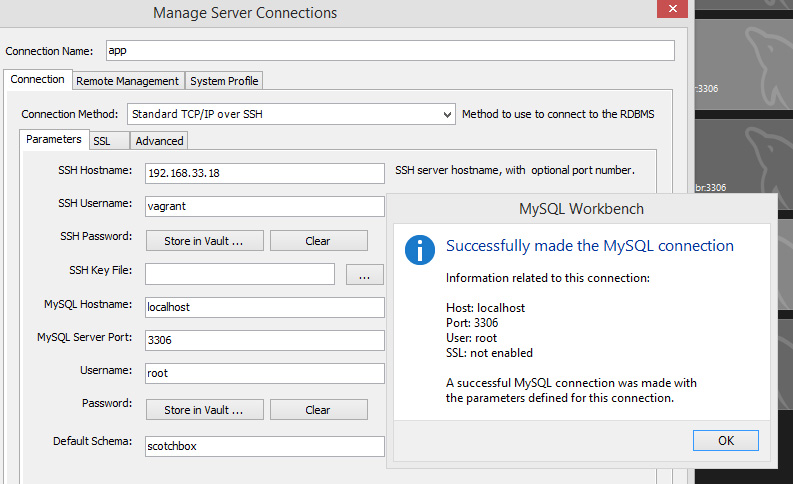The width and height of the screenshot is (793, 484).
Task: Store the SSH Password in Vault
Action: pyautogui.click(x=205, y=240)
